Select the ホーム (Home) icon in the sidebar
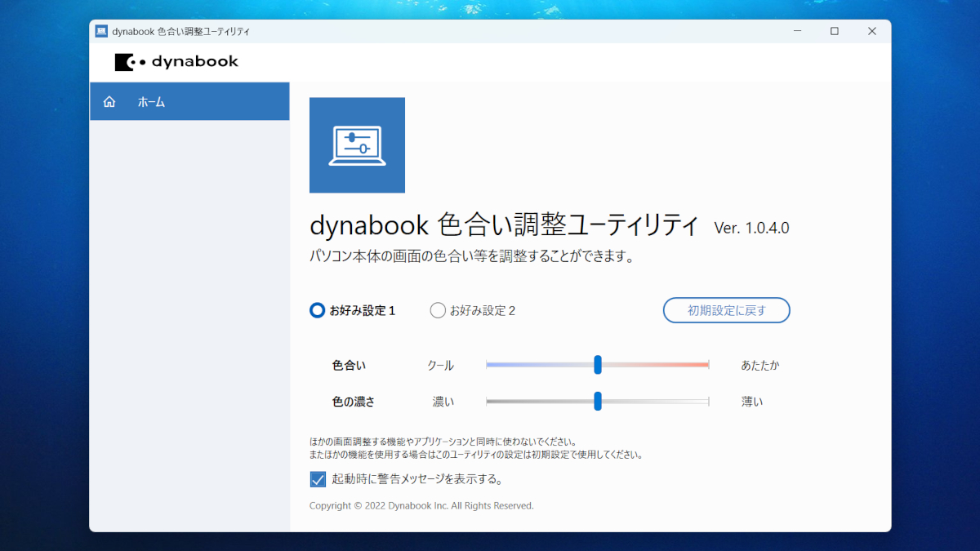Image resolution: width=980 pixels, height=551 pixels. [109, 101]
